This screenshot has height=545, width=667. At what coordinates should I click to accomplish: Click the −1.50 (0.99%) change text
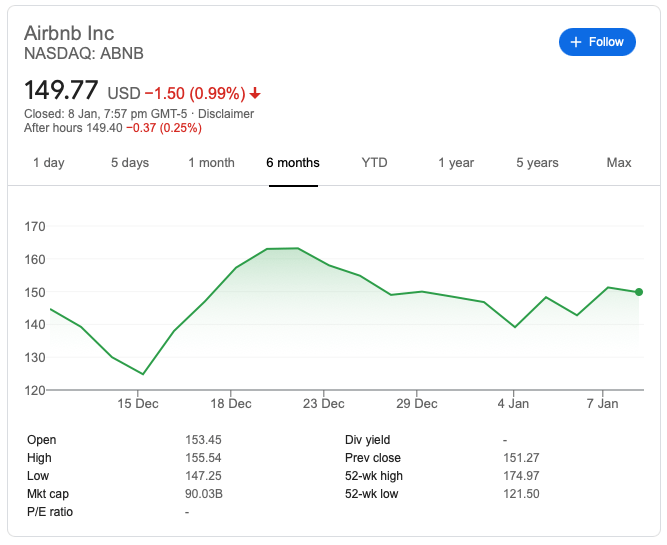195,94
